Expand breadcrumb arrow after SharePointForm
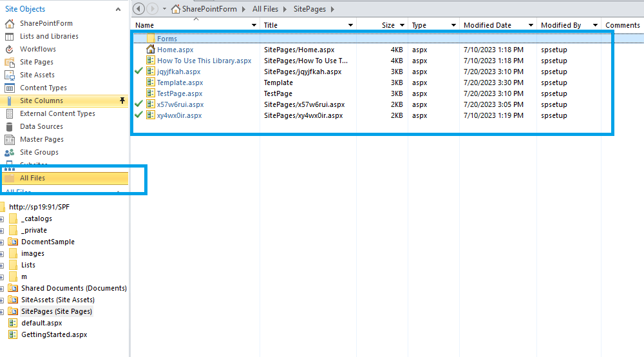This screenshot has height=357, width=644. click(x=243, y=9)
